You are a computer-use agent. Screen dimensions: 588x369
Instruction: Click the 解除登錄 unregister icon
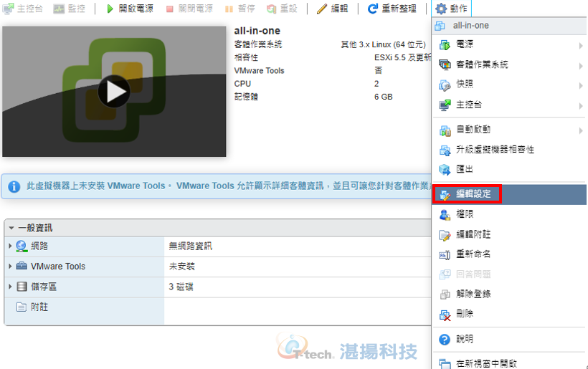coord(445,294)
